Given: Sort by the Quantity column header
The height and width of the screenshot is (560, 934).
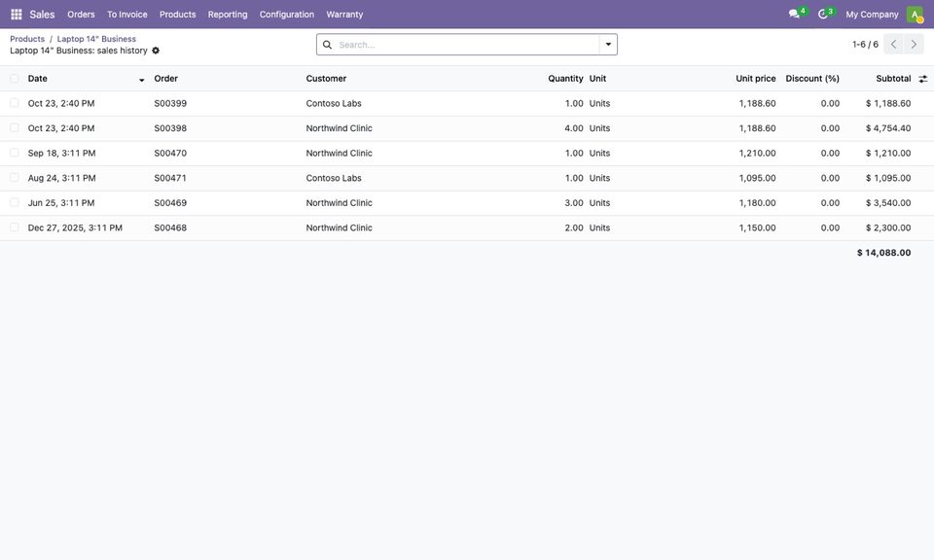Looking at the screenshot, I should coord(565,79).
